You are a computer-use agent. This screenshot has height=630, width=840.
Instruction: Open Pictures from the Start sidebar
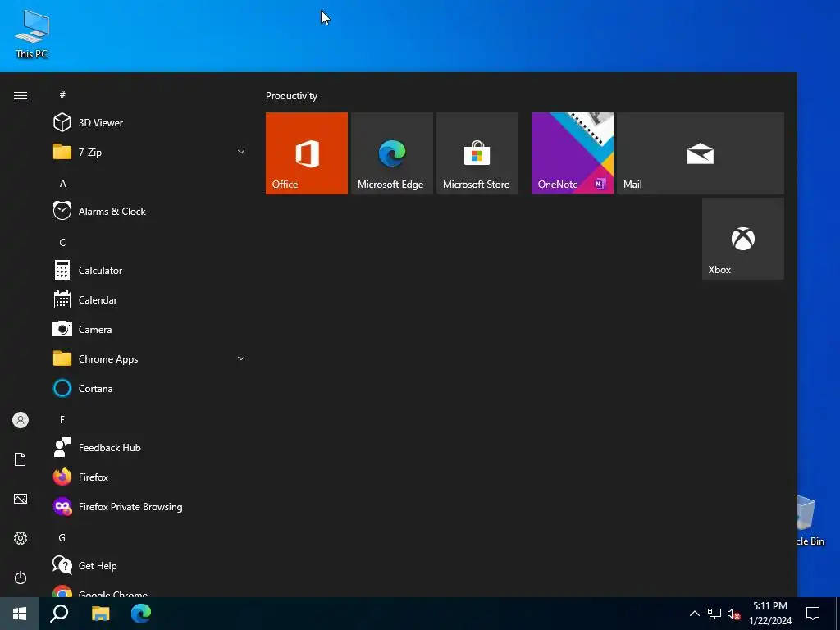coord(21,499)
